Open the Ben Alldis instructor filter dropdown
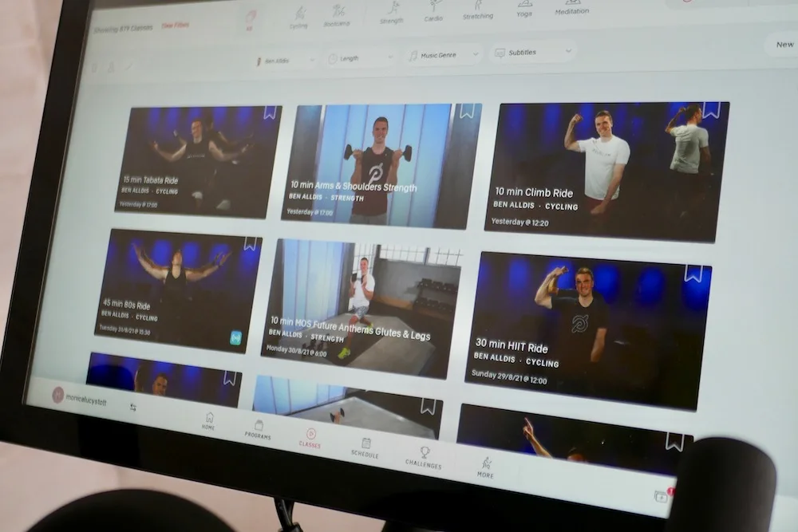The height and width of the screenshot is (532, 798). click(285, 61)
